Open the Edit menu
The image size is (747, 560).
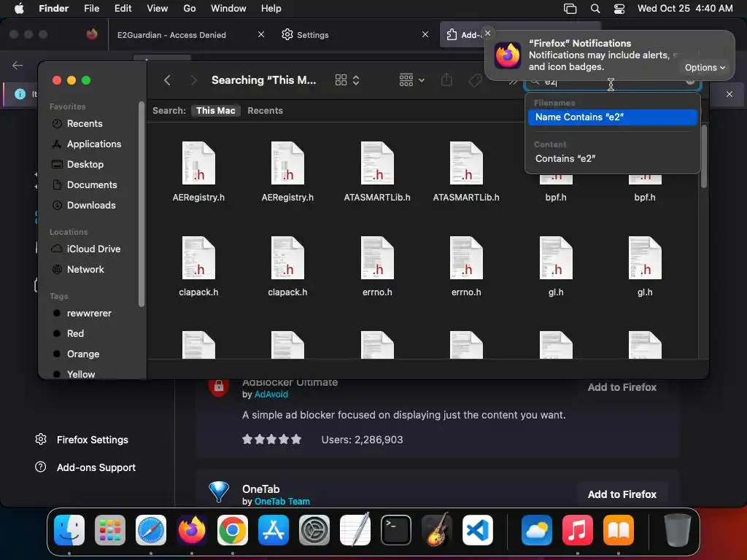(x=123, y=9)
